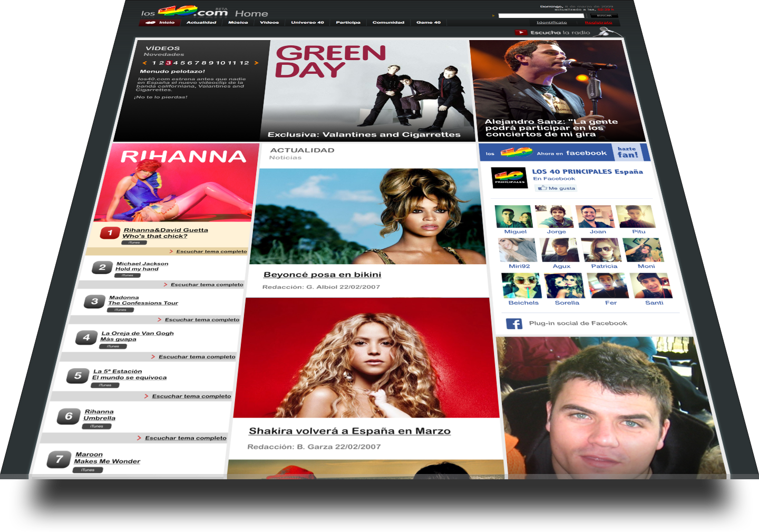Click the rank 5 badge icon
Screen dimensions: 759x532
point(78,376)
